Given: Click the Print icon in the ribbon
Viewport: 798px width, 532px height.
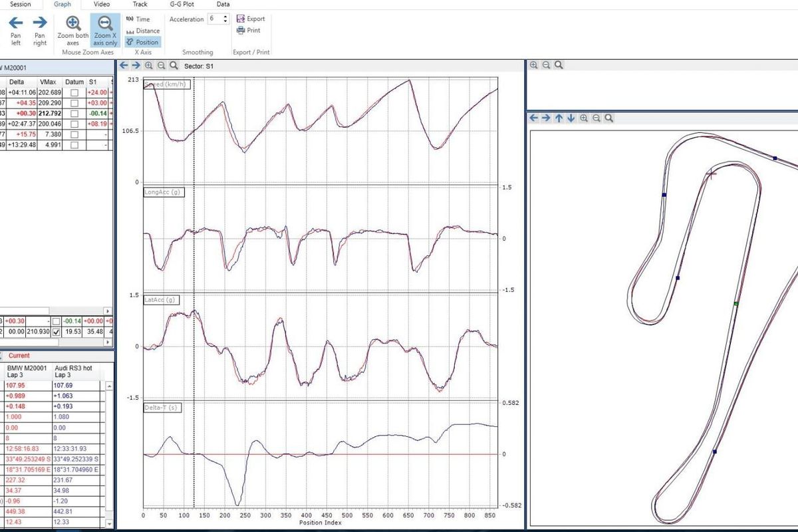Looking at the screenshot, I should (241, 31).
